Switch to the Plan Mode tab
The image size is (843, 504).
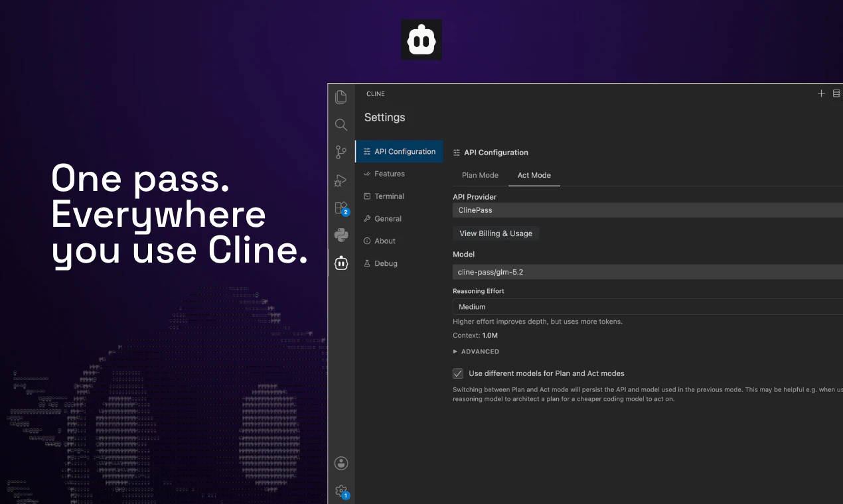tap(480, 175)
